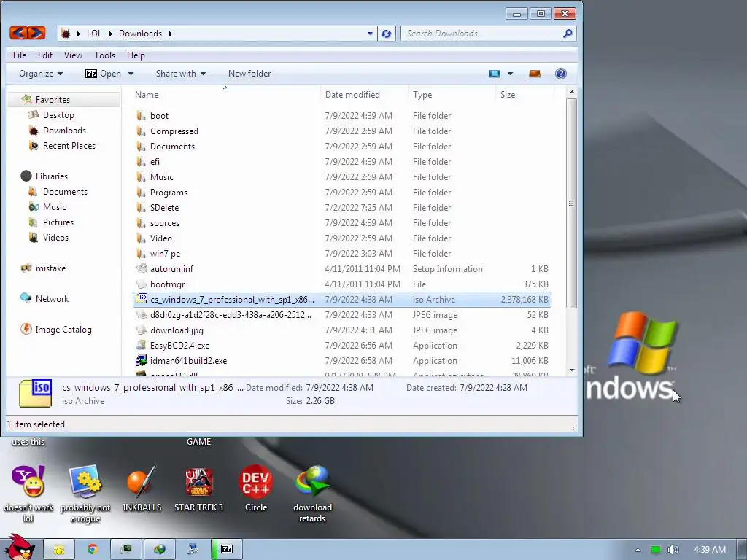Expand the root breadcrumb arrow before LOL
This screenshot has height=560, width=747.
coord(79,34)
